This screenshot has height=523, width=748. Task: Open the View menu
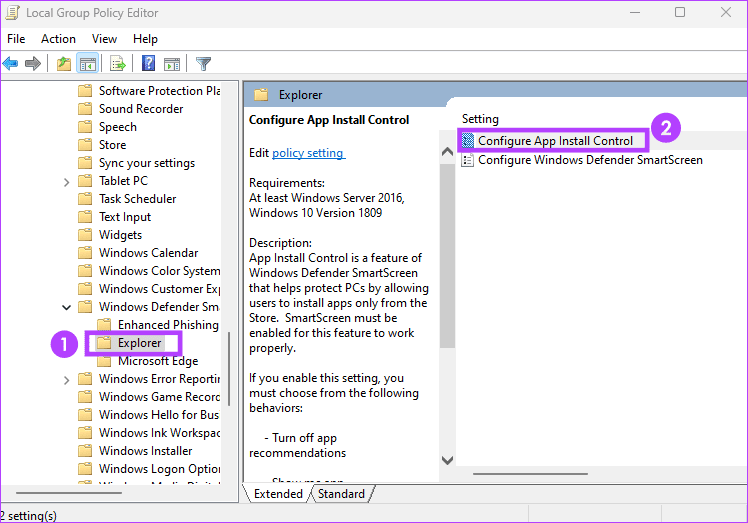104,38
